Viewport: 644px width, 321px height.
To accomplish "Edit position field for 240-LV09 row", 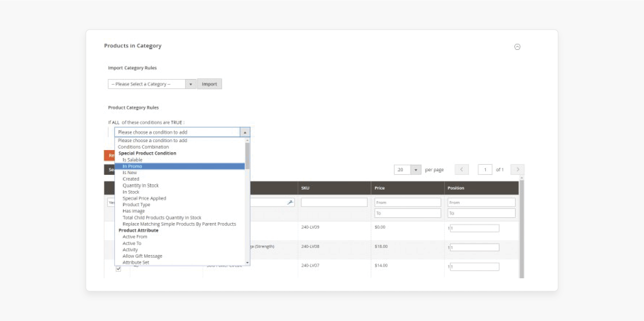I will 474,228.
